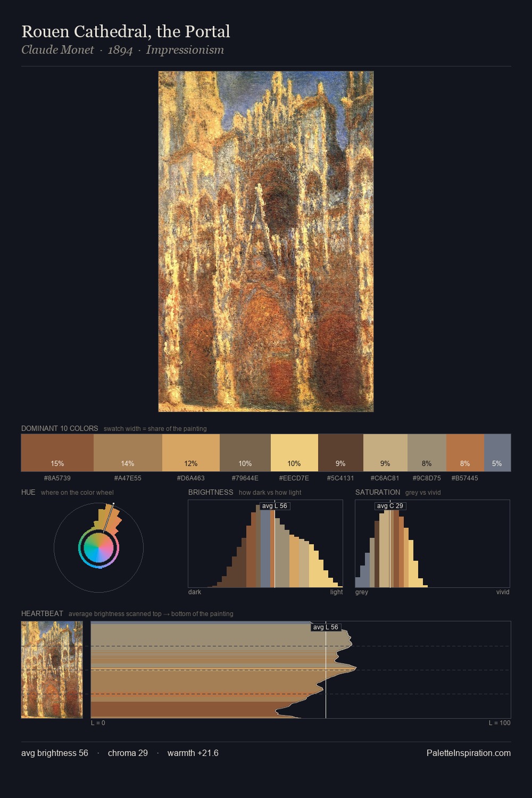Click the 'warmth +21.6' footer stat
The height and width of the screenshot is (798, 532).
click(193, 753)
